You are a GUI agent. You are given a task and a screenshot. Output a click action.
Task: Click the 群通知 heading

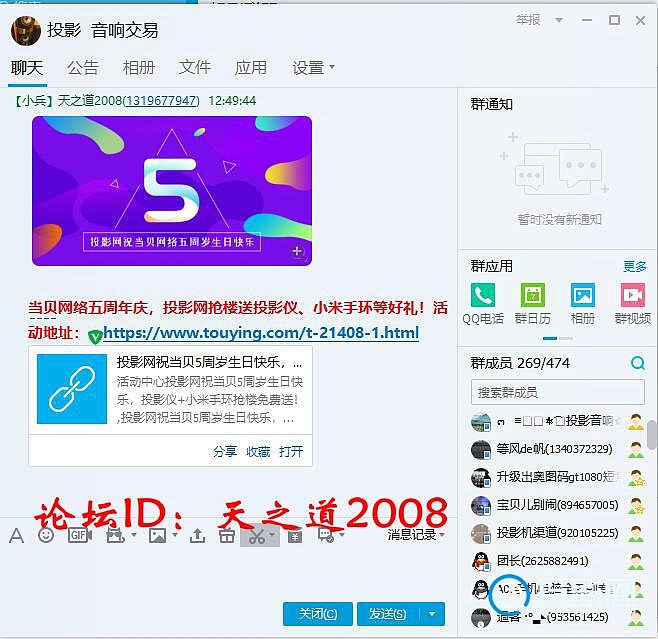[491, 104]
